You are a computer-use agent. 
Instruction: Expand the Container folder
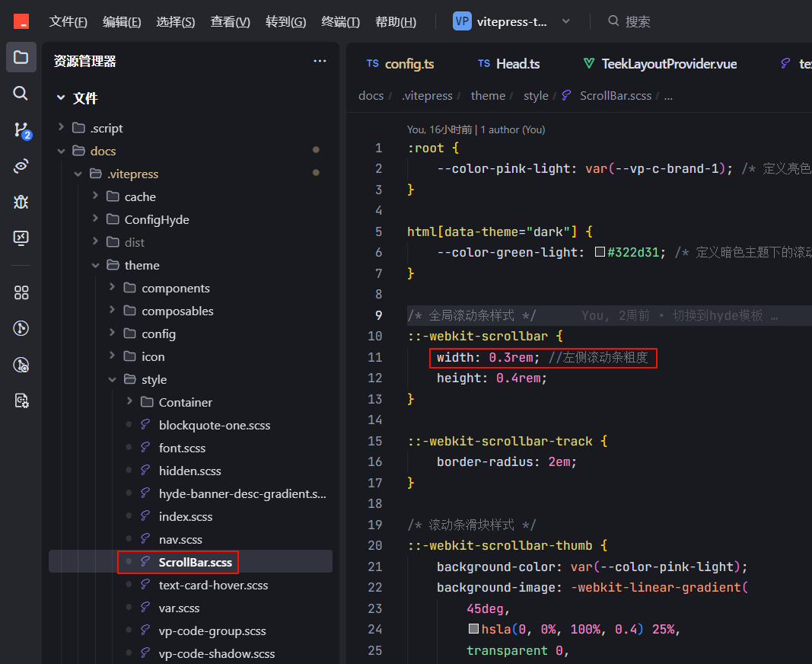tap(129, 401)
